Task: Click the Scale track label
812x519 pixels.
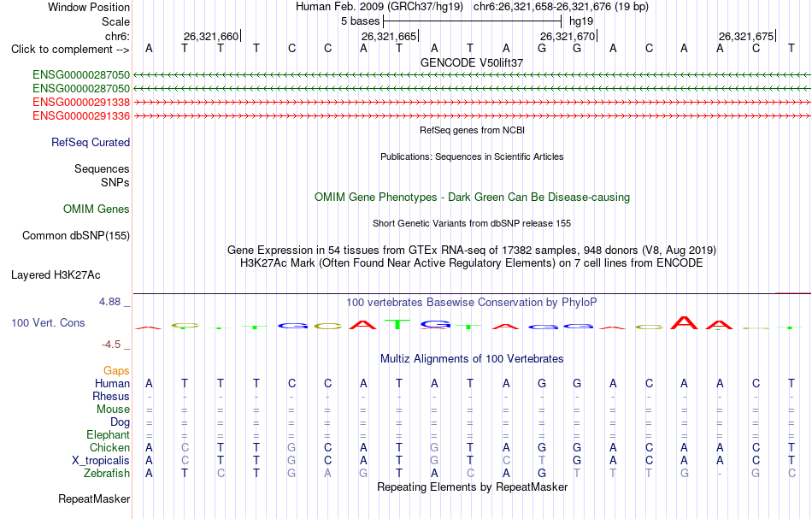Action: pyautogui.click(x=115, y=21)
